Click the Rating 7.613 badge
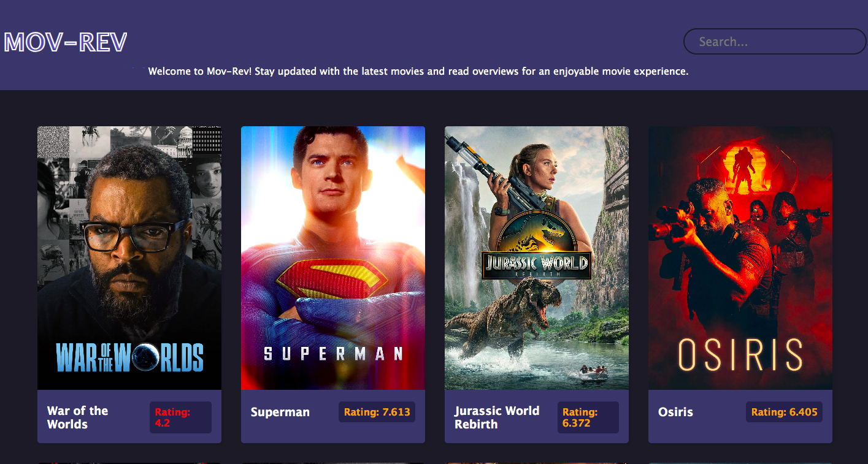This screenshot has height=464, width=868. [377, 412]
